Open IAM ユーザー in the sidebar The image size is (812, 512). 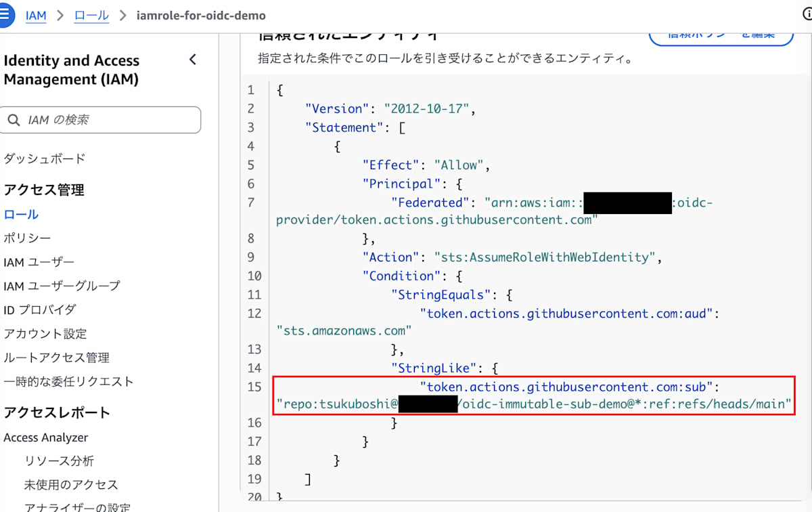click(39, 261)
